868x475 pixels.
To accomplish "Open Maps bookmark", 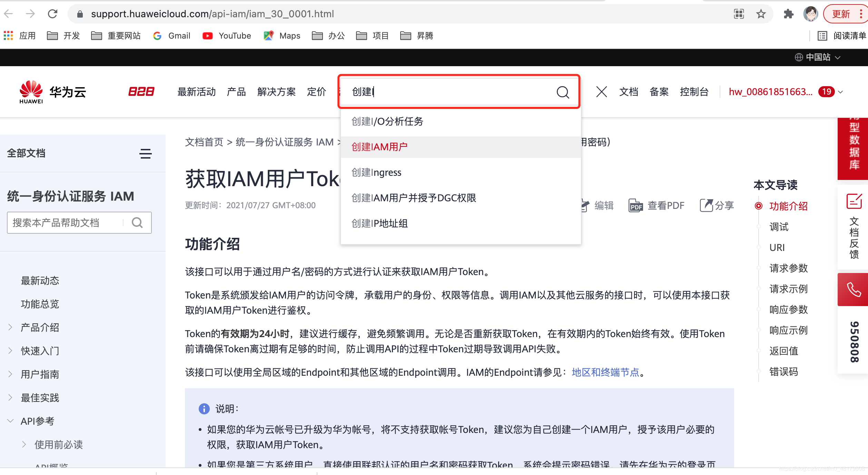I will click(282, 36).
